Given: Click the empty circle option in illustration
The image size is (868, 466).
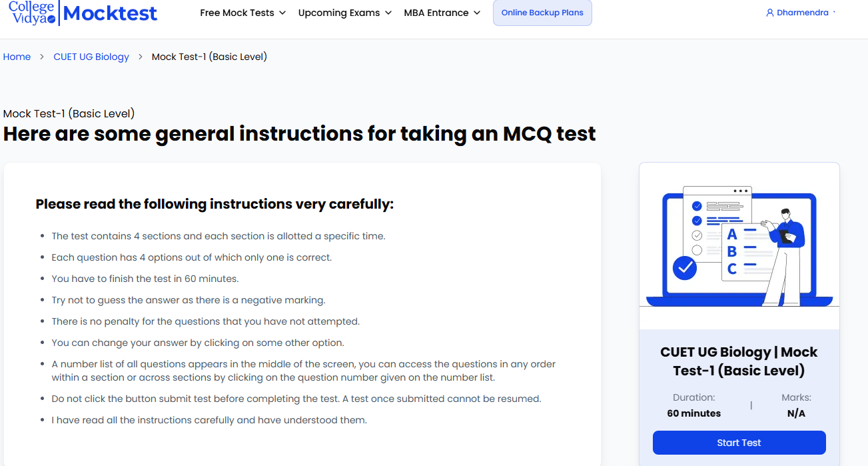Looking at the screenshot, I should (x=697, y=250).
